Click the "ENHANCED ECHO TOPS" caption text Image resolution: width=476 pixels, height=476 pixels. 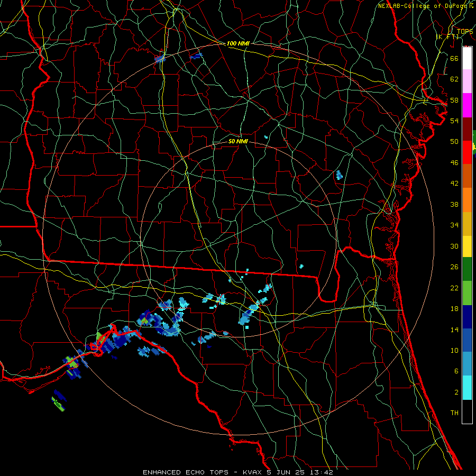(x=186, y=472)
